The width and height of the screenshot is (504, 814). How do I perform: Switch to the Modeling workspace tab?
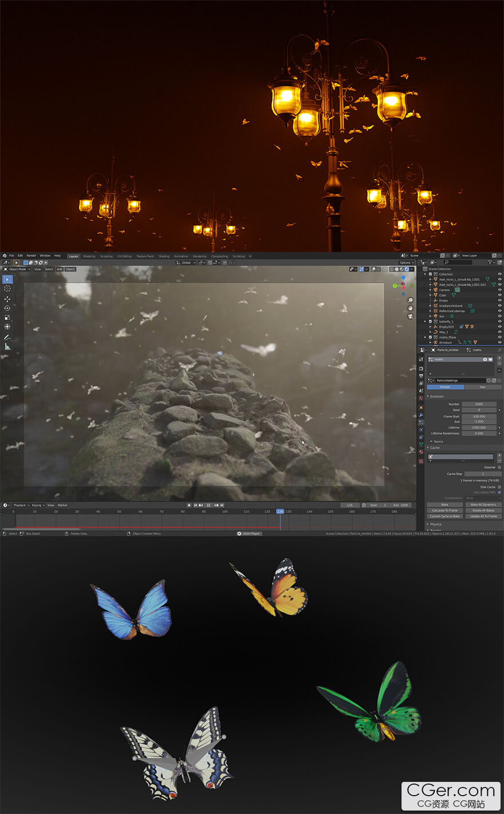89,256
